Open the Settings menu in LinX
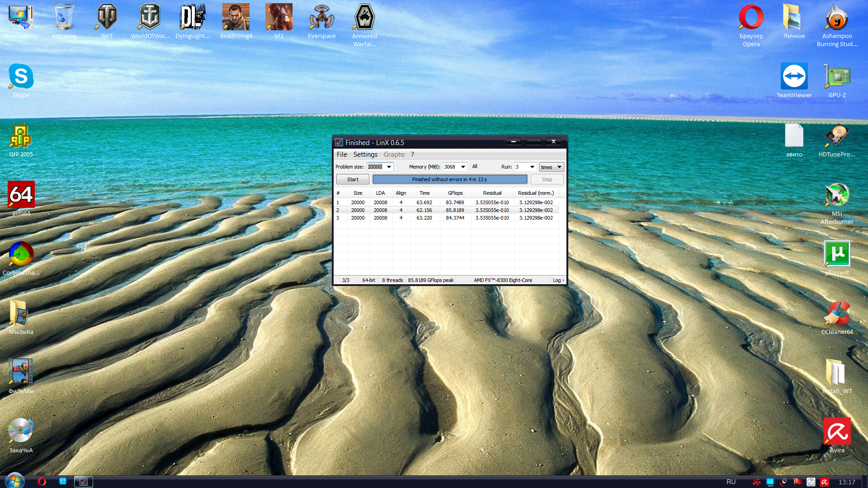This screenshot has width=868, height=488. click(x=365, y=155)
